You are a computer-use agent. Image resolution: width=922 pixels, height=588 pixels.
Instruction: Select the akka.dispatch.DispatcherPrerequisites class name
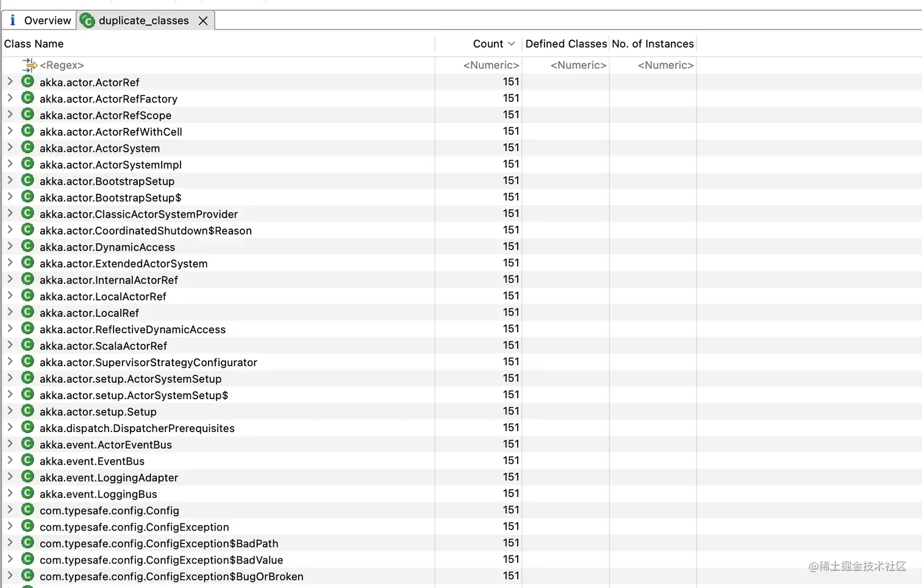point(137,428)
